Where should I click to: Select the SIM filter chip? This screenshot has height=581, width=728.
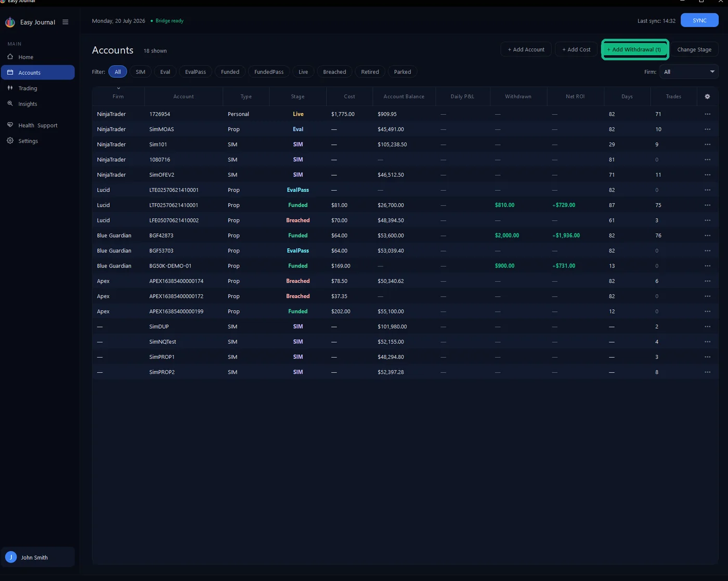point(140,72)
